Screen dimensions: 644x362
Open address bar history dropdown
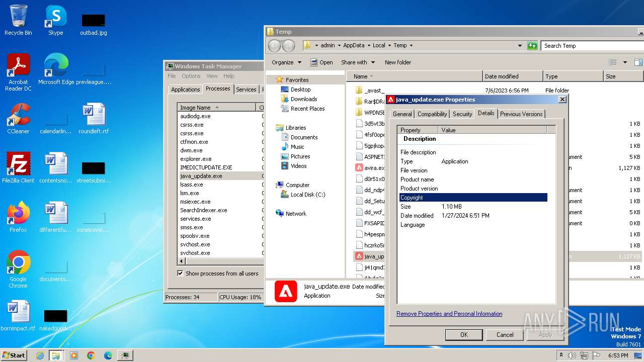point(520,46)
